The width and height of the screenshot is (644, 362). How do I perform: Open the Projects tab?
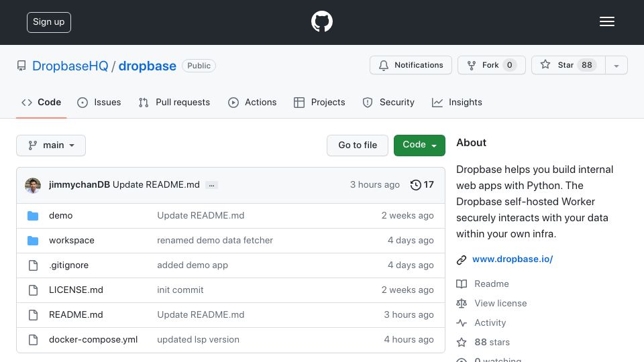[319, 102]
